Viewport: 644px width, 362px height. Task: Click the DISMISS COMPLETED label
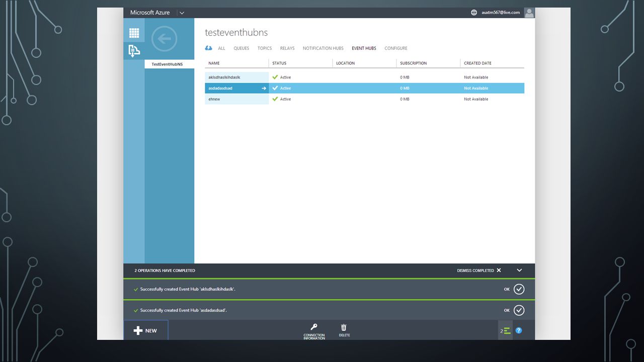[x=475, y=270]
